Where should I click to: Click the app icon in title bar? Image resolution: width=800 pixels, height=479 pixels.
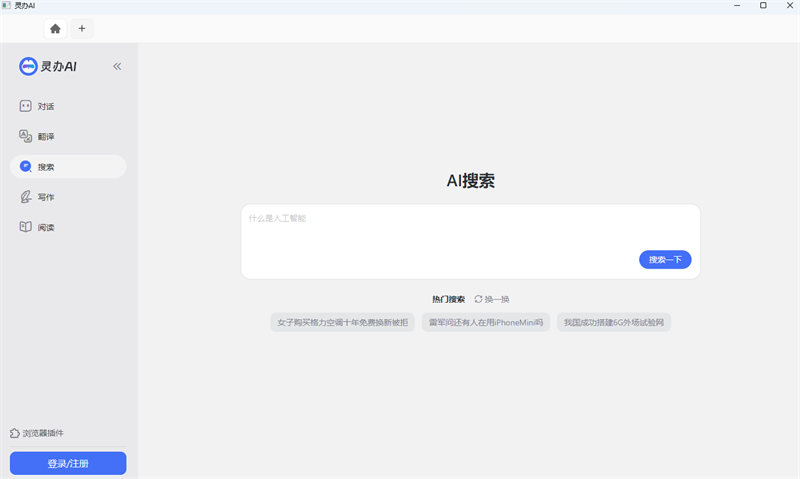pyautogui.click(x=6, y=6)
